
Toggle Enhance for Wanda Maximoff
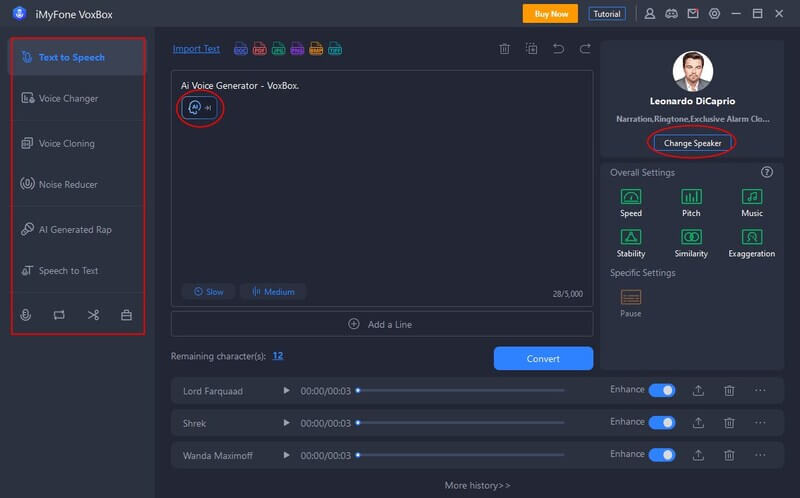click(x=662, y=455)
